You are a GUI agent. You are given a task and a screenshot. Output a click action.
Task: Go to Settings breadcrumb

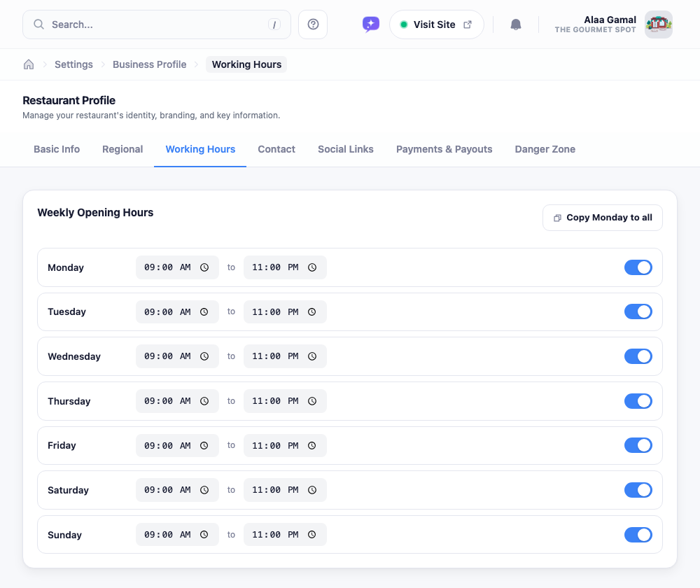click(x=73, y=64)
